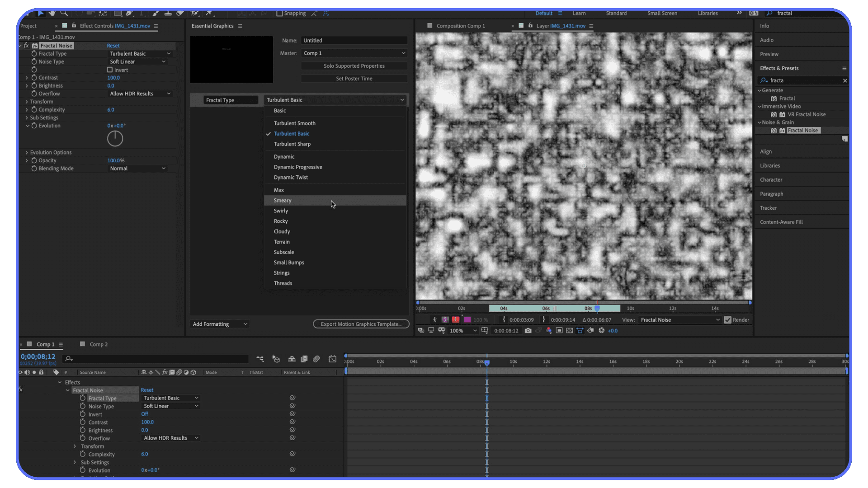Toggle the Fractal Noise fx switch
The height and width of the screenshot is (488, 868).
(26, 46)
